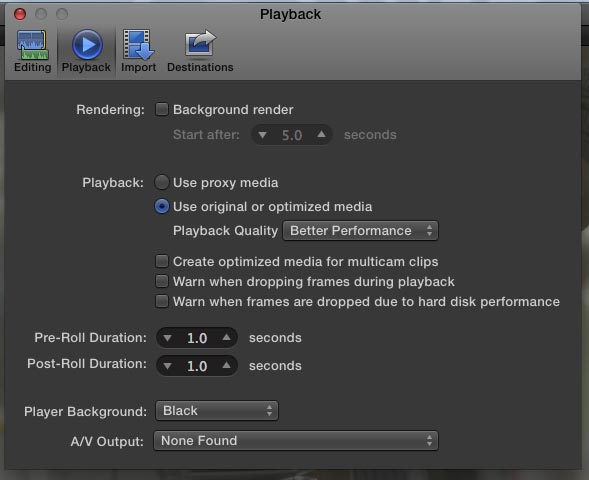Image resolution: width=589 pixels, height=480 pixels.
Task: Close the Playback preferences window
Action: pos(20,14)
